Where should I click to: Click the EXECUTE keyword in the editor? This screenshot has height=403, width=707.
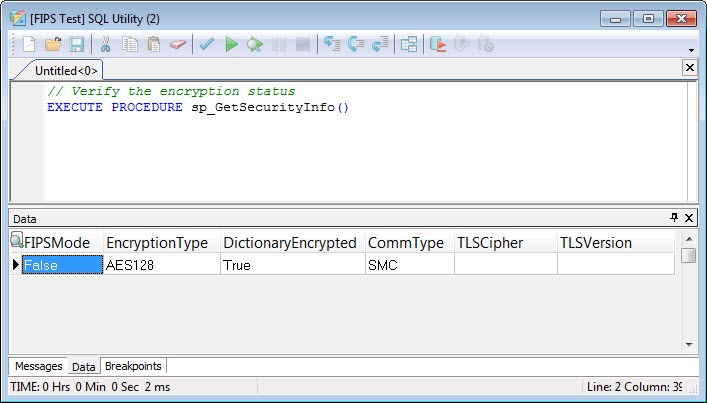75,107
